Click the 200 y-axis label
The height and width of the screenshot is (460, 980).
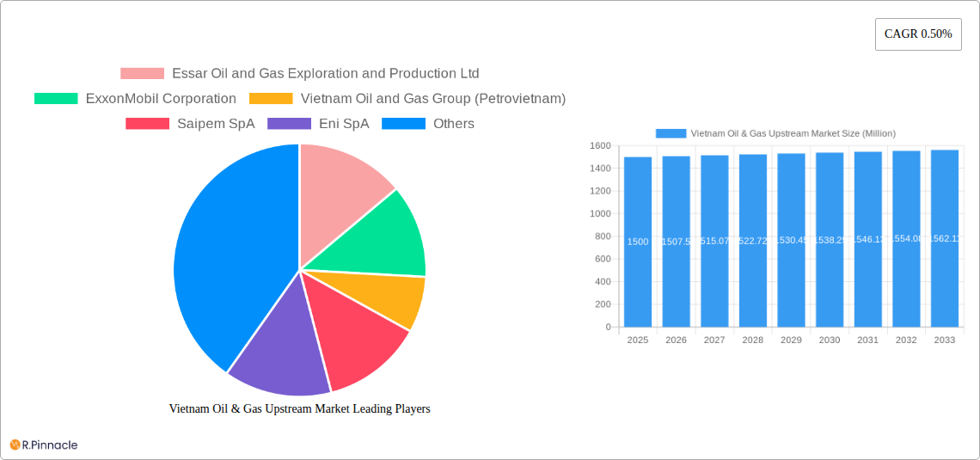[x=603, y=304]
